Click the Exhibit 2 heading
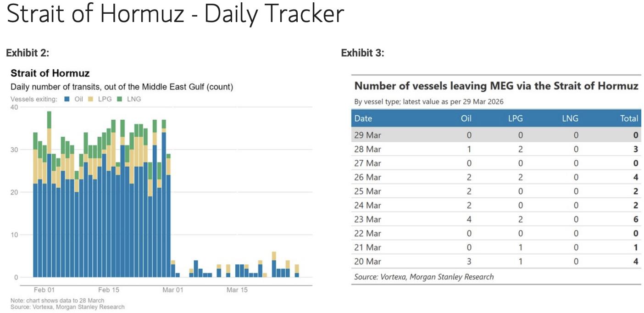This screenshot has height=313, width=644. click(28, 53)
